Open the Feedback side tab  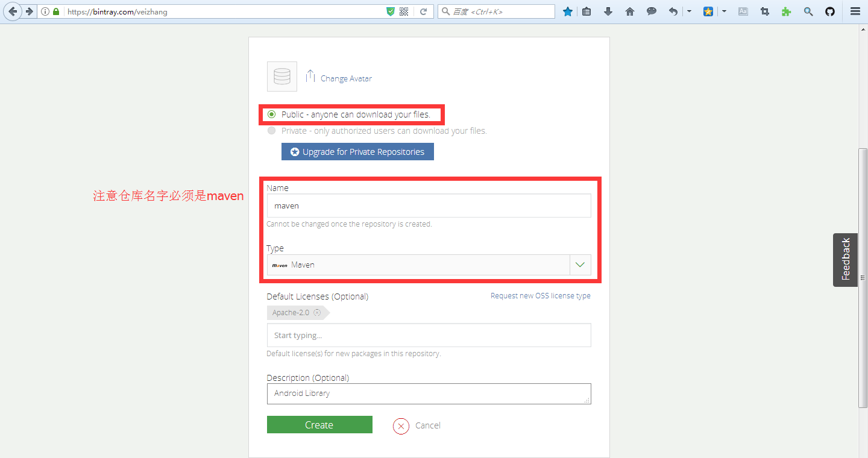click(845, 260)
